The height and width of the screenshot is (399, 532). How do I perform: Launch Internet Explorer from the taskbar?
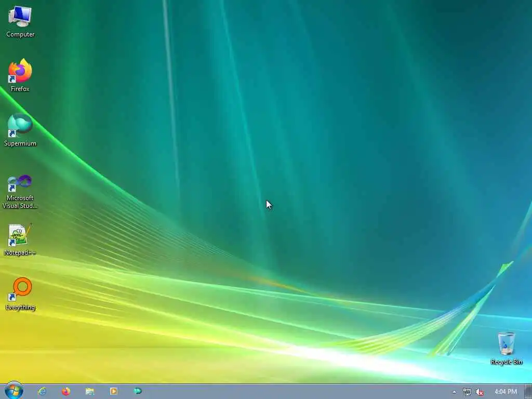pos(43,392)
